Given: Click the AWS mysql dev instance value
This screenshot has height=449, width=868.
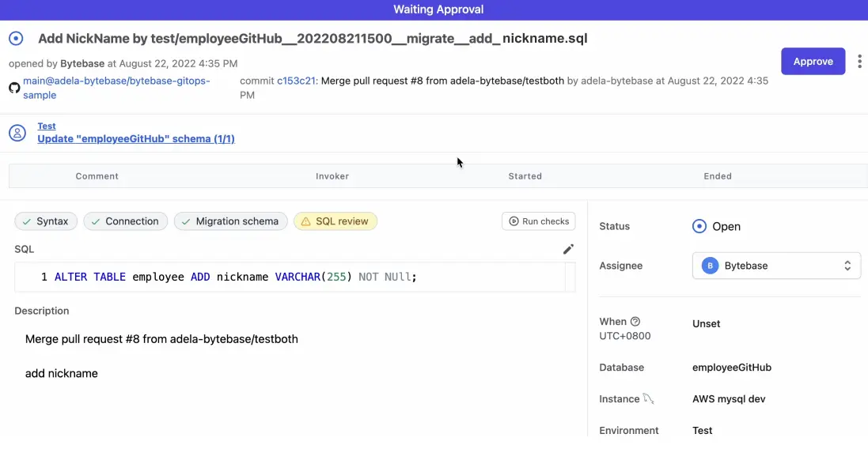Looking at the screenshot, I should 729,399.
